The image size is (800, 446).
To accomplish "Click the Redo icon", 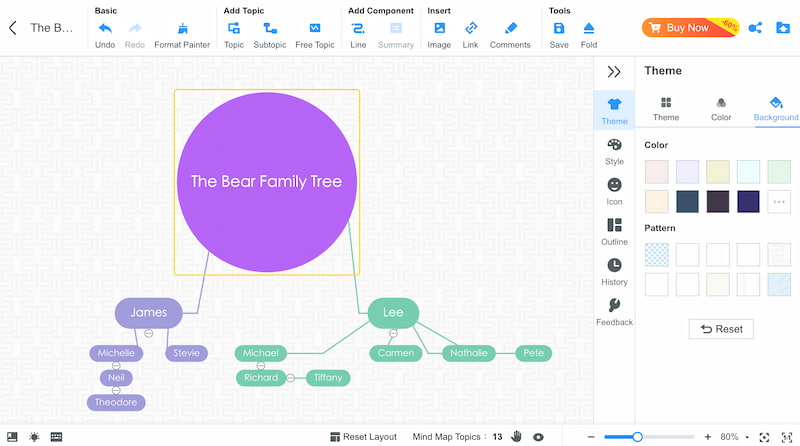I will (135, 28).
